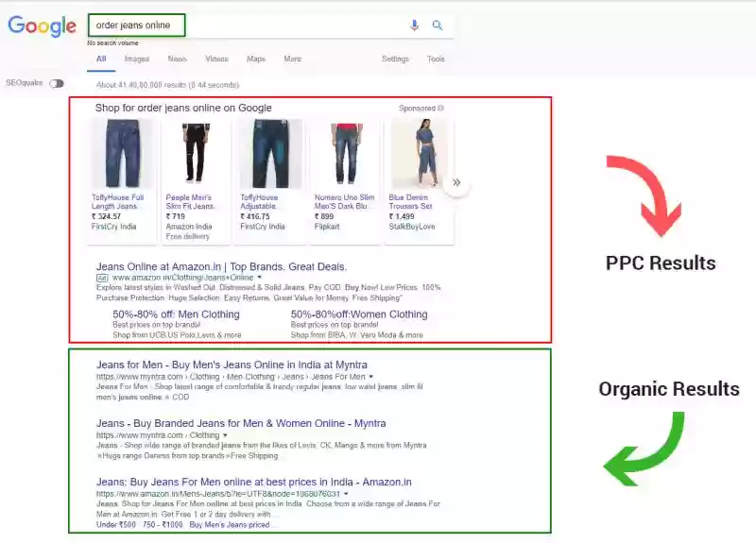Expand the Amazon ad URL dropdown arrow
This screenshot has width=756, height=543.
[259, 278]
